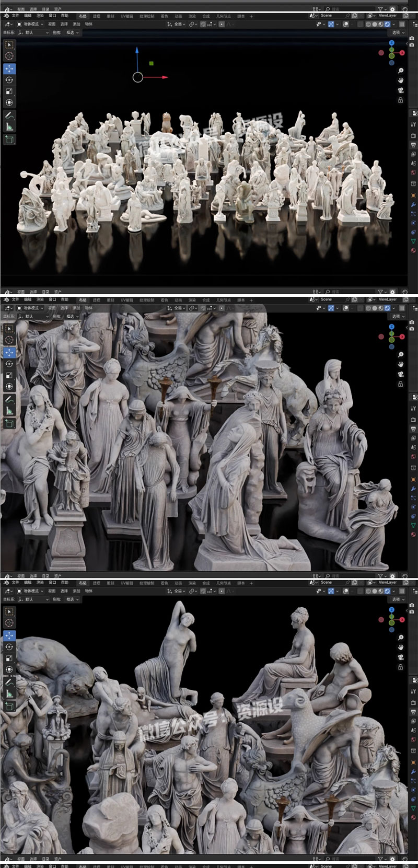Open 全局 orientation dropdown in bottom Blender view

click(177, 591)
